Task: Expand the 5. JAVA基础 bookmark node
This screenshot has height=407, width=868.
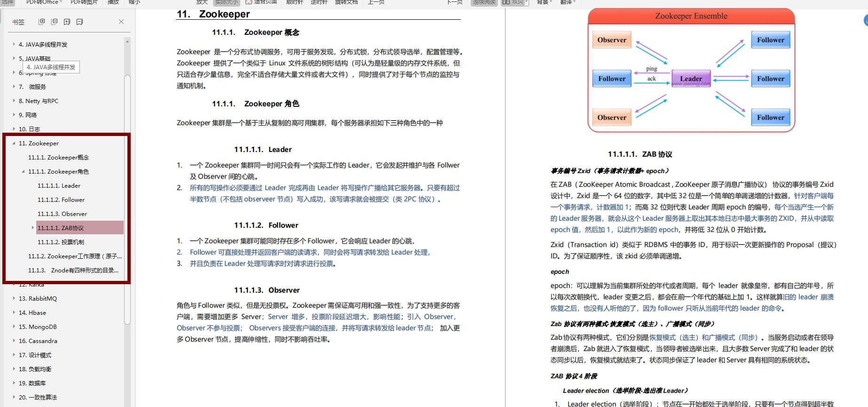Action: click(x=14, y=58)
